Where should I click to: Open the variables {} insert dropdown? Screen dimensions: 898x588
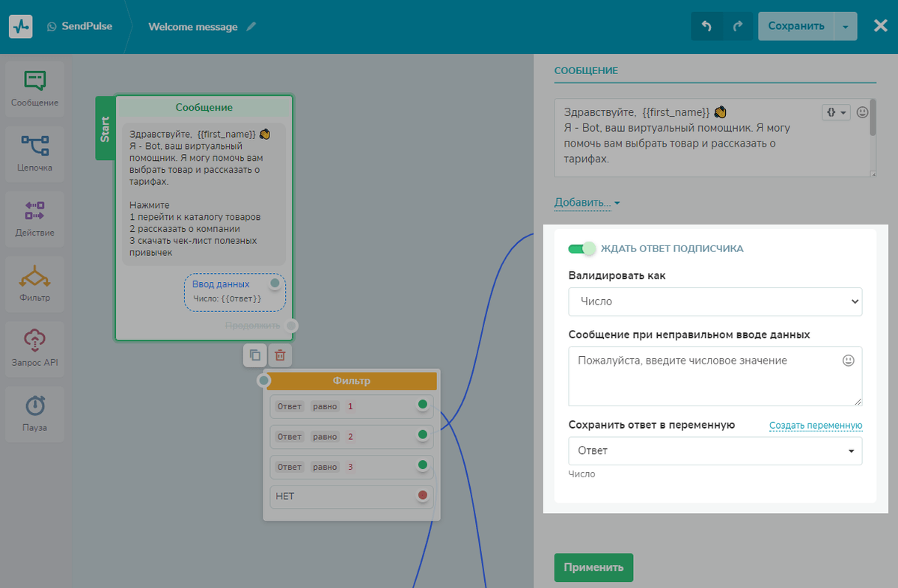pos(837,112)
